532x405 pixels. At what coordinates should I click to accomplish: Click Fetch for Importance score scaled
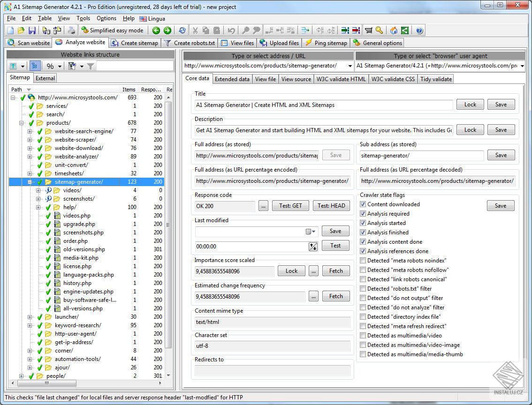click(336, 270)
